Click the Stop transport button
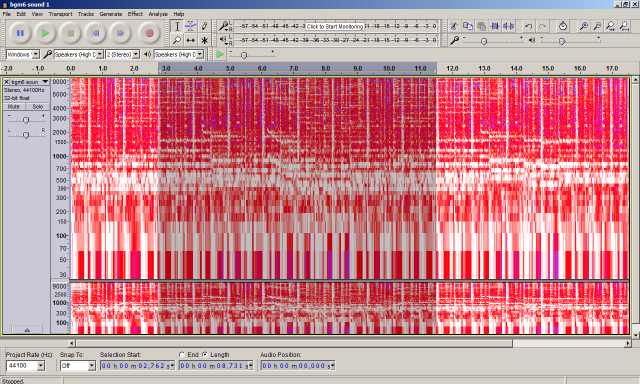Viewport: 640px width, 384px height. click(71, 33)
